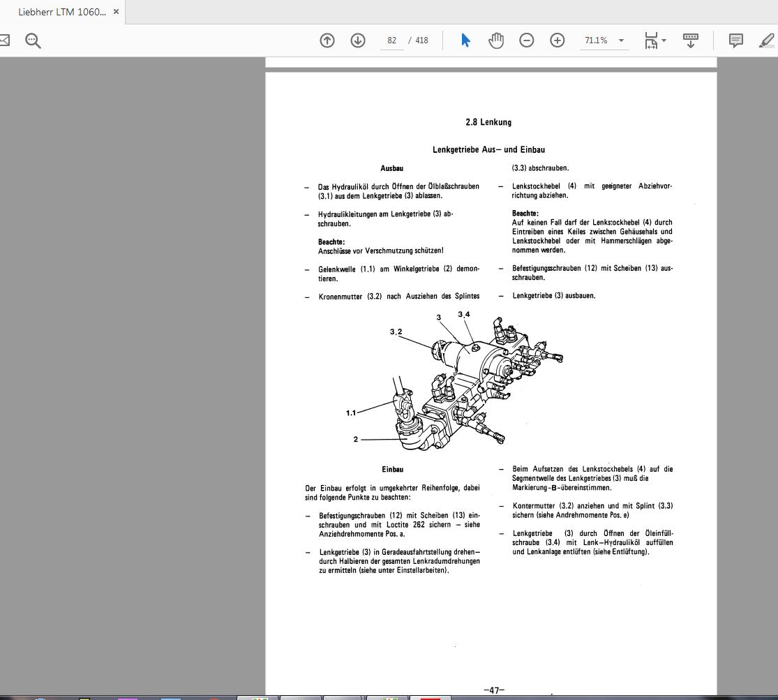Click diagram label '3.4'
778x700 pixels.
point(464,314)
